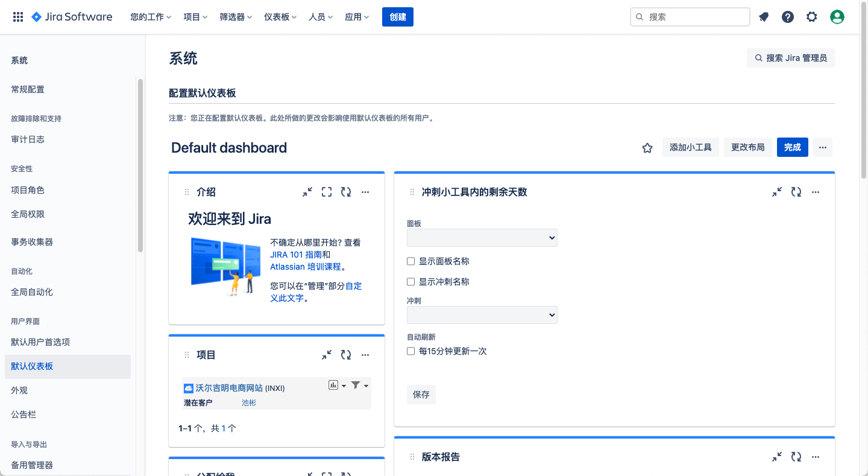This screenshot has width=868, height=476.
Task: Click the 更改布局 button
Action: (x=748, y=147)
